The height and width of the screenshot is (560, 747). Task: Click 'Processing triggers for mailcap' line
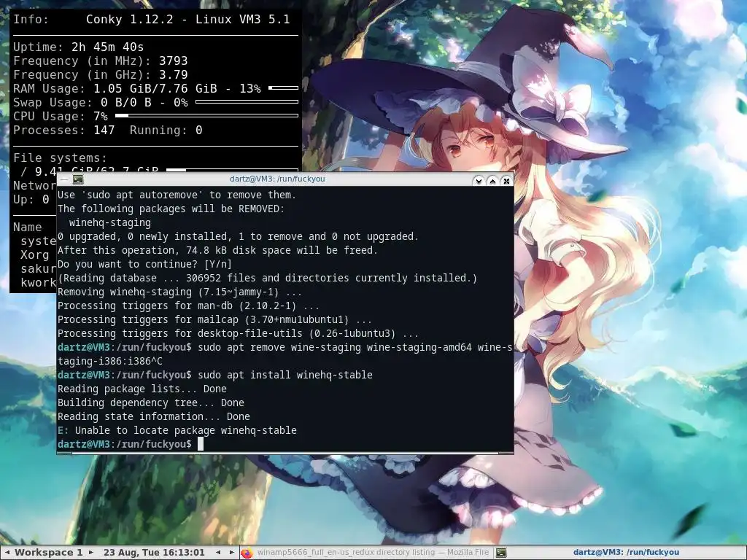pos(214,319)
